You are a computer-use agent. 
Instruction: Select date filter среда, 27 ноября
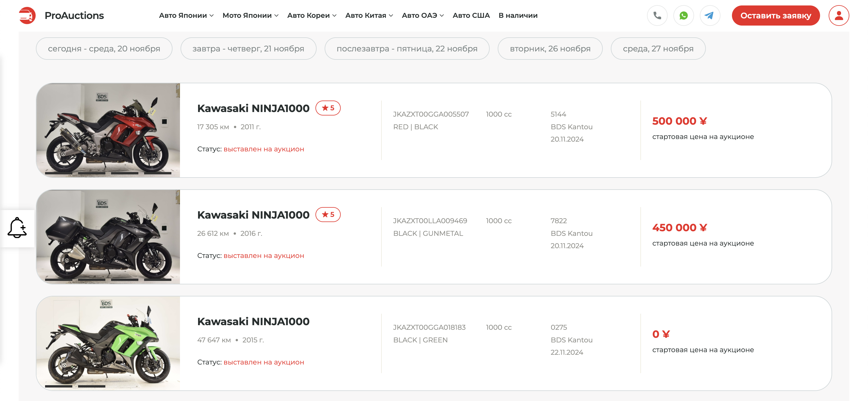pos(658,49)
